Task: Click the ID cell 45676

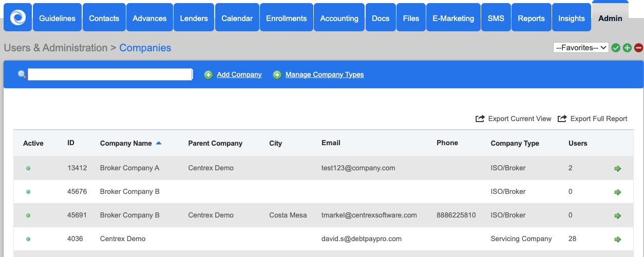Action: [77, 191]
